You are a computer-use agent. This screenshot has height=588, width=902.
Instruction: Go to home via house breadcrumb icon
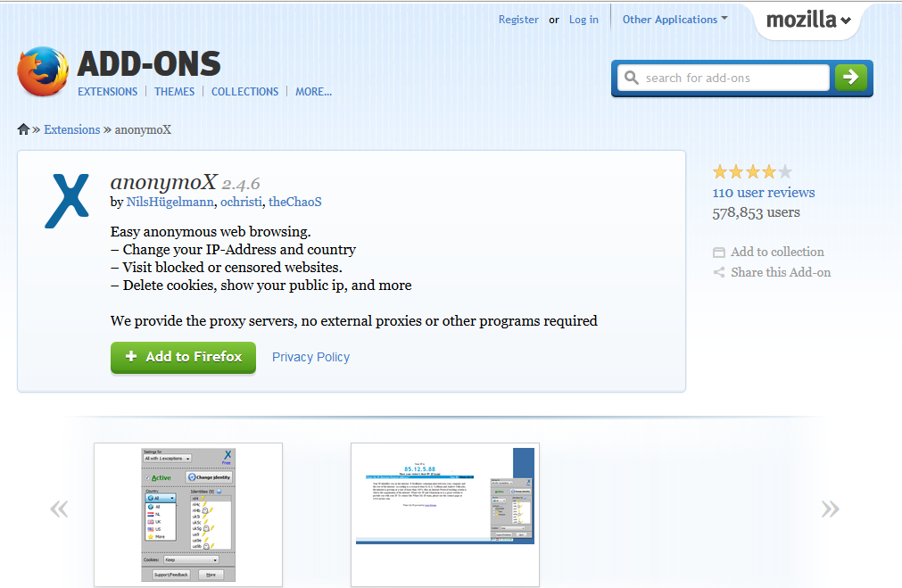[x=23, y=128]
